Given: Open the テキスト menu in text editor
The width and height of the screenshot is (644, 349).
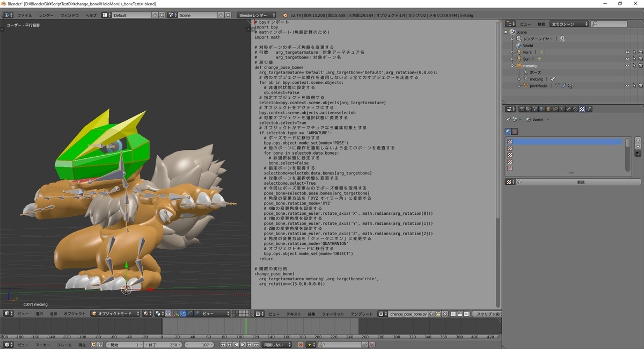Looking at the screenshot, I should pos(294,314).
